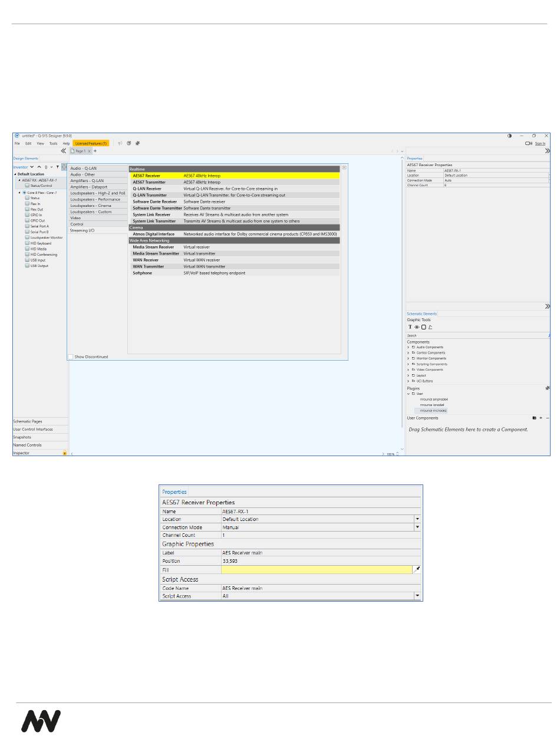Click the Inspector warning badge icon
560x739 pixels.
pos(65,453)
